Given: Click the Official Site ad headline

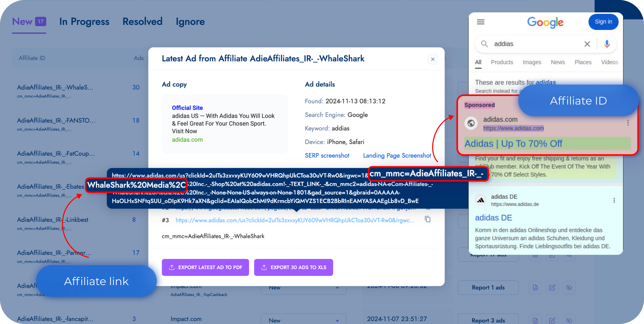Looking at the screenshot, I should (187, 108).
